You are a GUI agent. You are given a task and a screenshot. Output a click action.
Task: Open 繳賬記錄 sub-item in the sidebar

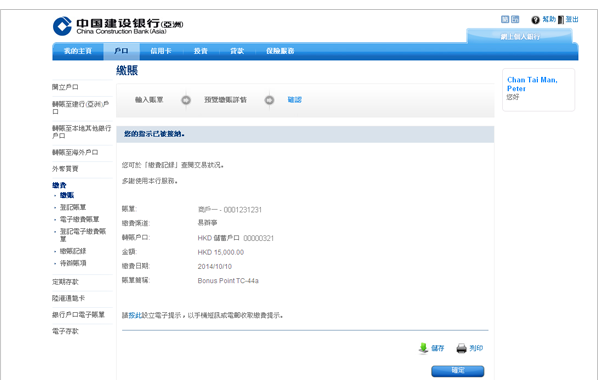coord(73,251)
